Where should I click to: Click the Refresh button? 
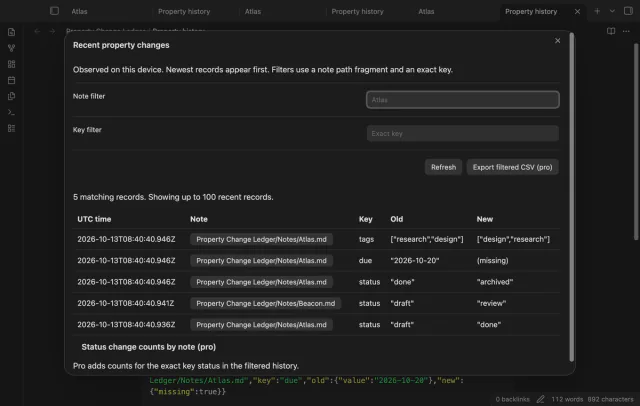443,167
